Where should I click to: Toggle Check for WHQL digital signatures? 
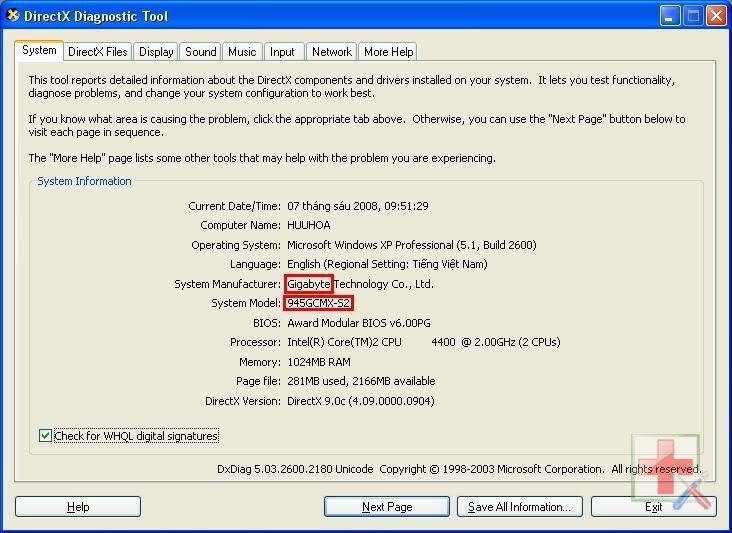pyautogui.click(x=45, y=436)
